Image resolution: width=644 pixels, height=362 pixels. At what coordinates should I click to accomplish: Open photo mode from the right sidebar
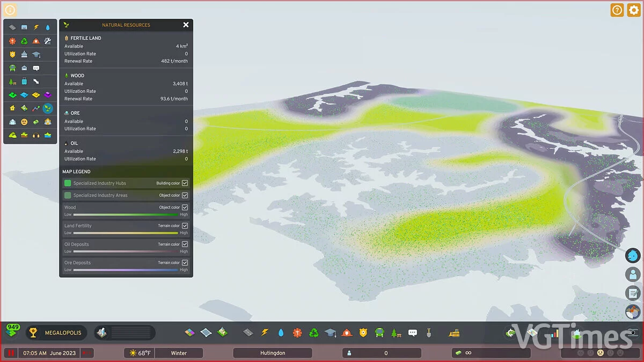633,312
